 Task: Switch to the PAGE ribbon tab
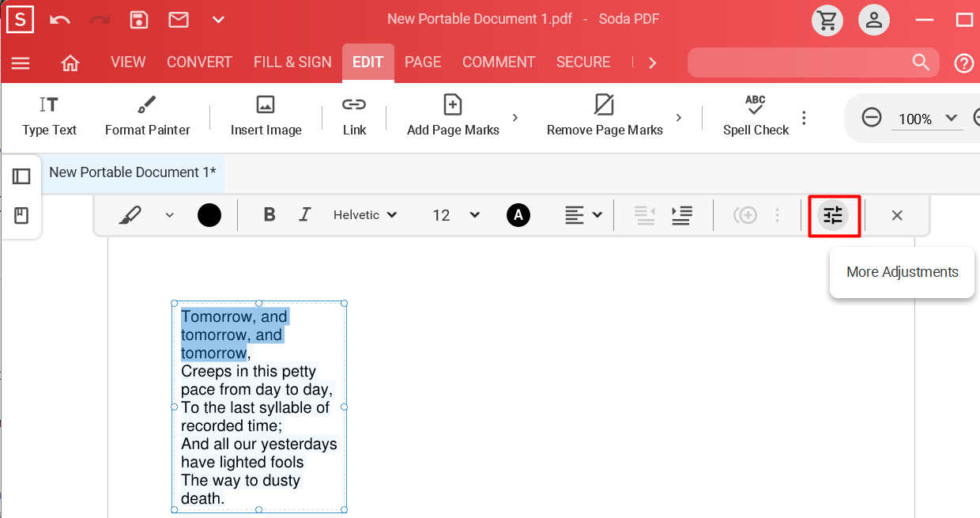423,62
